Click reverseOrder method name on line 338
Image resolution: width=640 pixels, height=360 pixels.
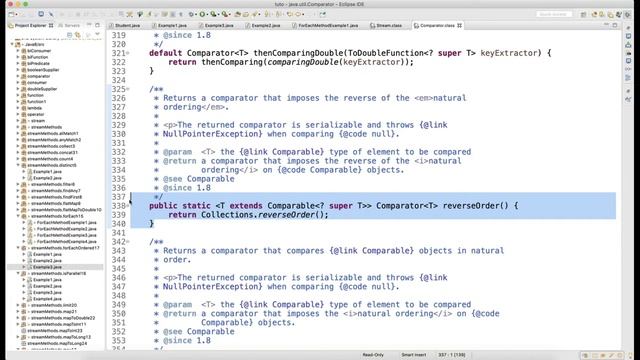pos(471,206)
